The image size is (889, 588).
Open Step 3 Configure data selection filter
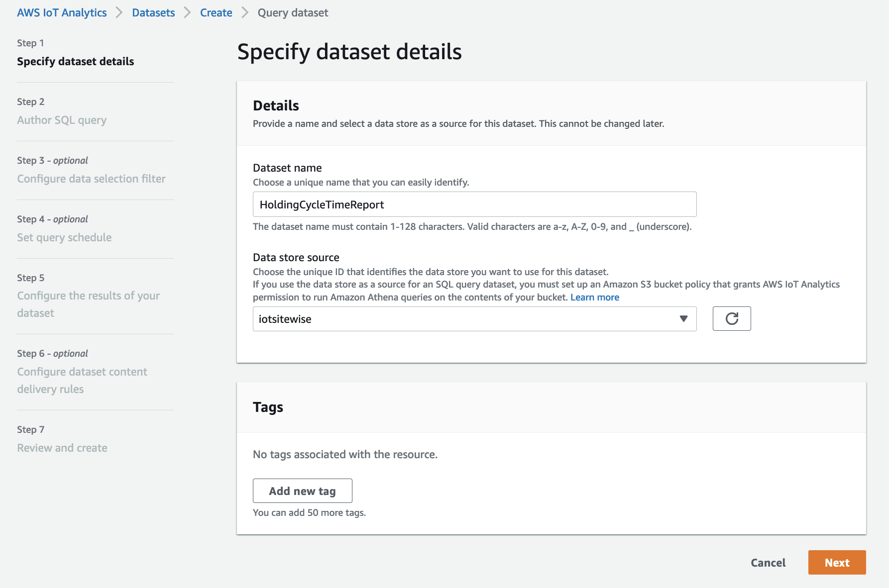[x=92, y=178]
